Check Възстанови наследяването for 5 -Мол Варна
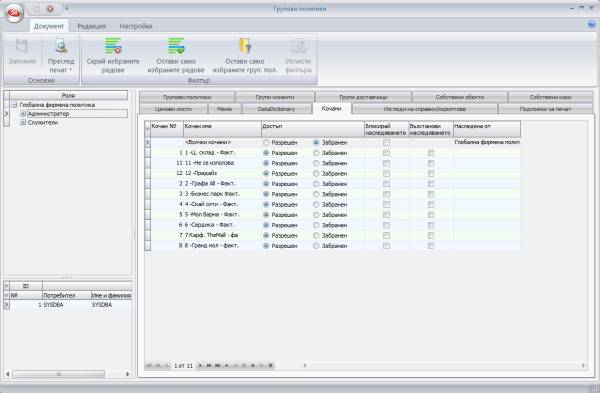This screenshot has height=393, width=600. point(431,215)
